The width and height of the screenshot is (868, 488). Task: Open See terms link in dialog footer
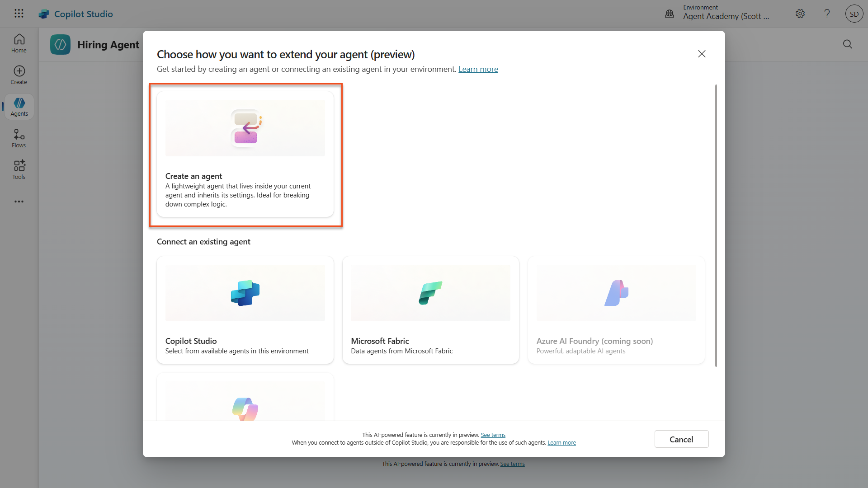[493, 435]
